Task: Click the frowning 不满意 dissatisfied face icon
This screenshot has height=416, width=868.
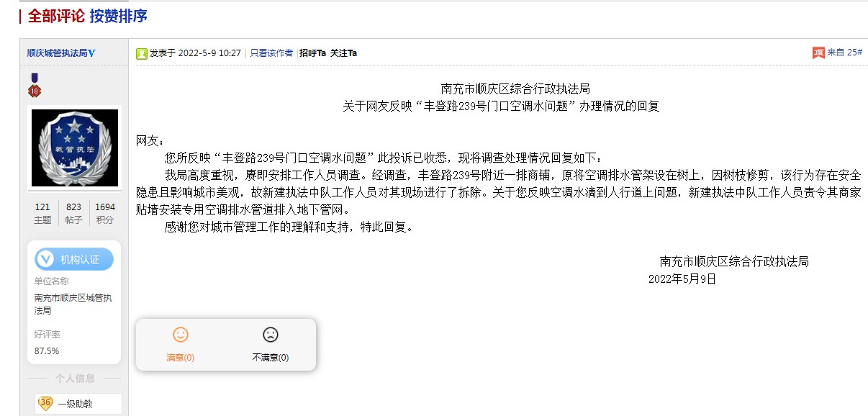Action: click(x=271, y=335)
